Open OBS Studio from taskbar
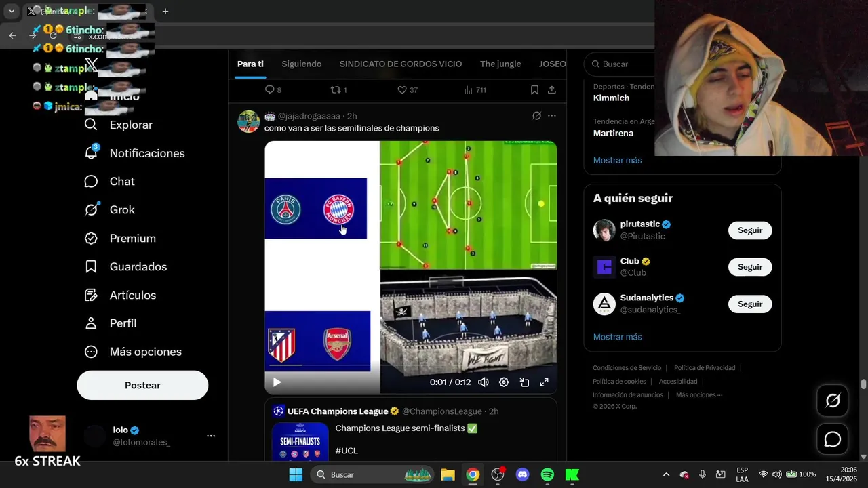Viewport: 868px width, 488px height. (498, 474)
